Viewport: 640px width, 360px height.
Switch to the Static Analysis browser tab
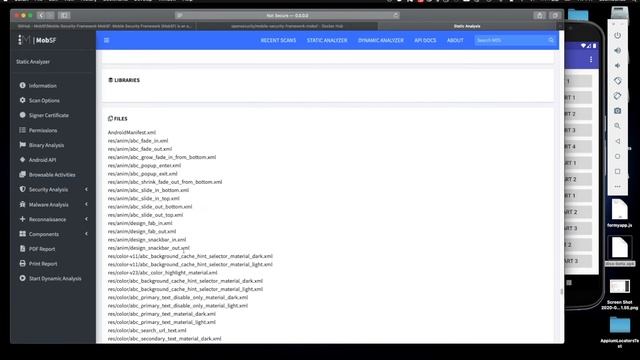(x=467, y=26)
